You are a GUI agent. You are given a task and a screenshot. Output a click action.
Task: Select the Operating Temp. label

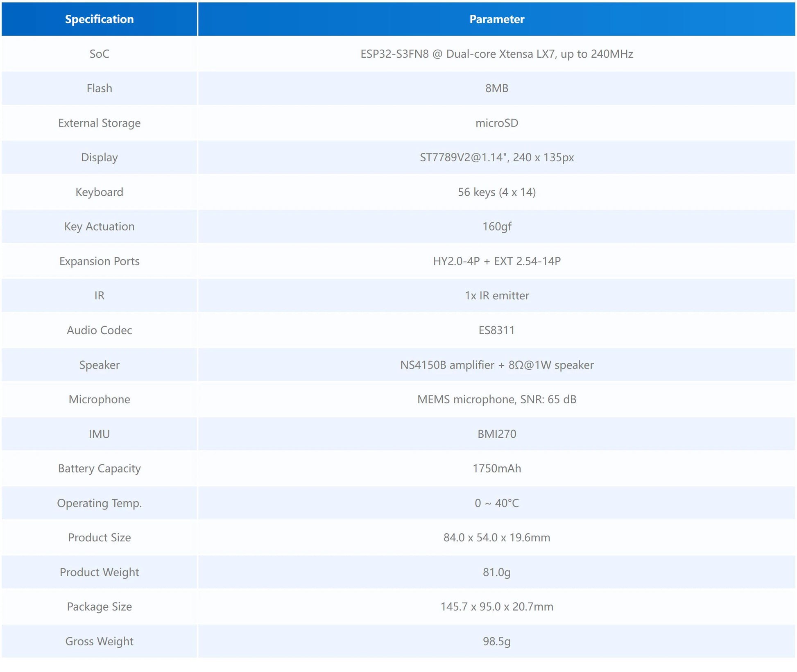point(99,503)
